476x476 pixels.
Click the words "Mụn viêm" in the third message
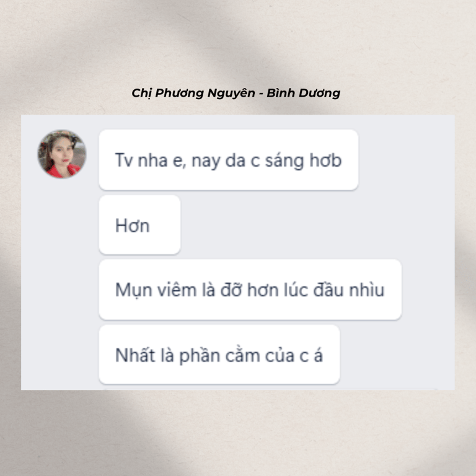pos(156,290)
